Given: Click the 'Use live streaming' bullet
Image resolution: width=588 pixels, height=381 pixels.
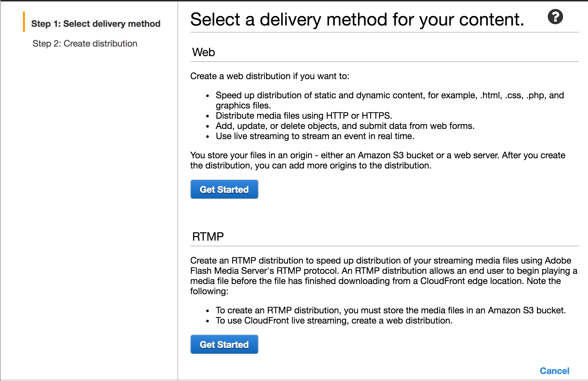Looking at the screenshot, I should point(315,136).
